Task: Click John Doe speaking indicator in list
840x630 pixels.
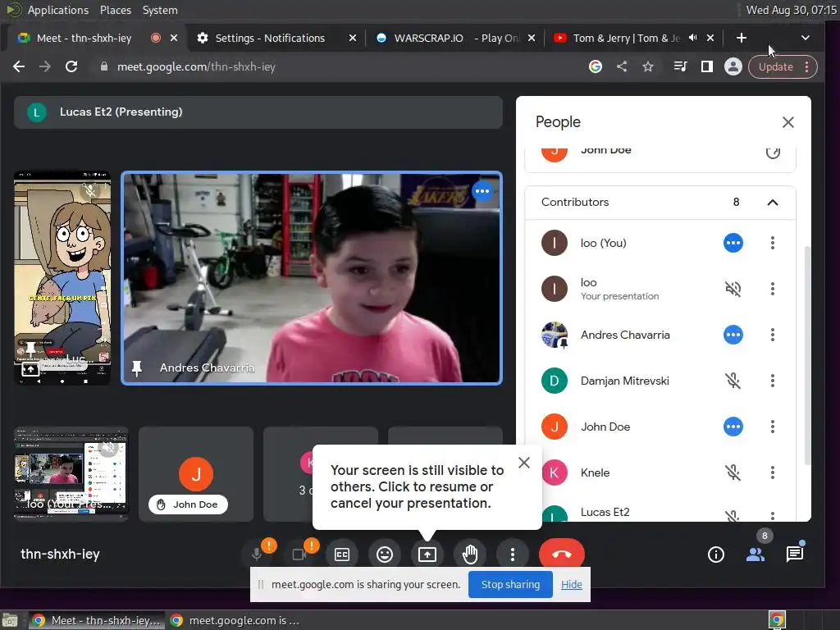Action: (x=733, y=427)
